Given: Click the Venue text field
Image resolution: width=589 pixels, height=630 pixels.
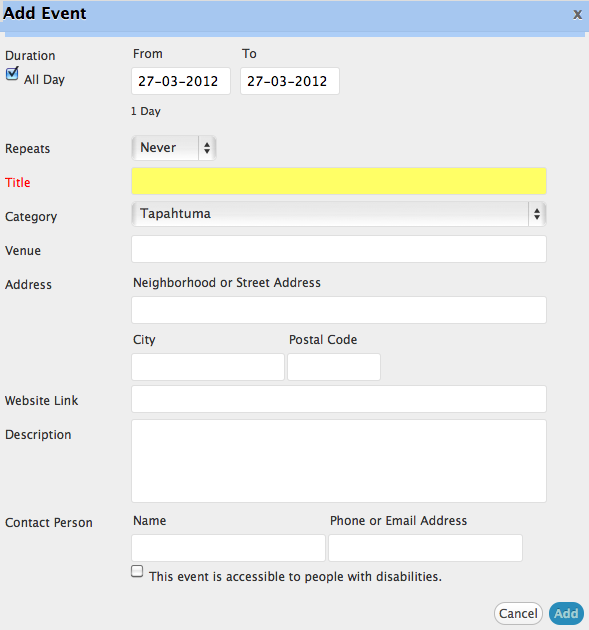Looking at the screenshot, I should (339, 249).
